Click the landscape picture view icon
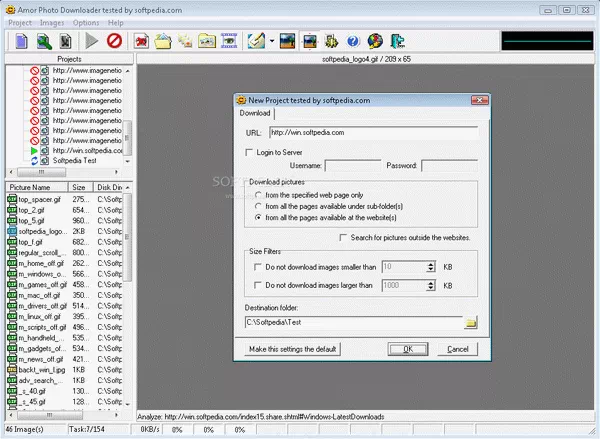The image size is (600, 439). pos(287,41)
